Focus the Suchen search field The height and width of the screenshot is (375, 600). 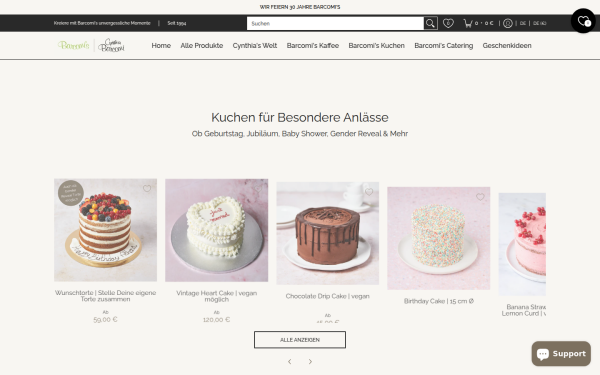click(335, 23)
